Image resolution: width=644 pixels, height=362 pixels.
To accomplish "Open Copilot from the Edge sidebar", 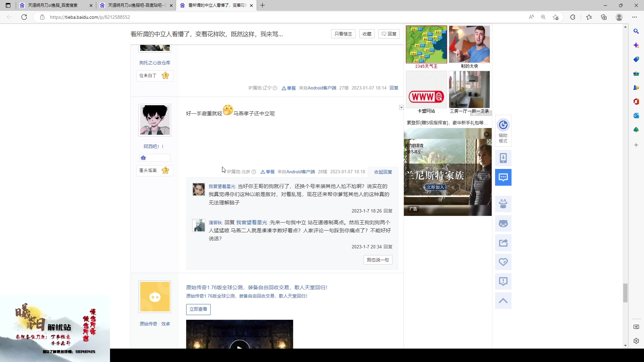I will pos(636,45).
